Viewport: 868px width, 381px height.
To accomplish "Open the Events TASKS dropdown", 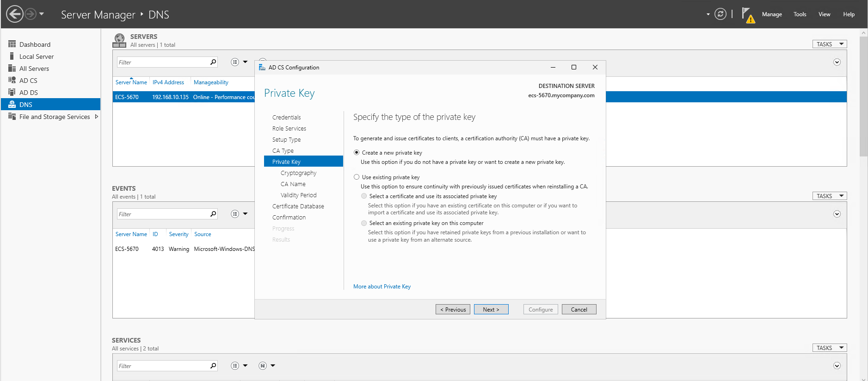I will 829,196.
